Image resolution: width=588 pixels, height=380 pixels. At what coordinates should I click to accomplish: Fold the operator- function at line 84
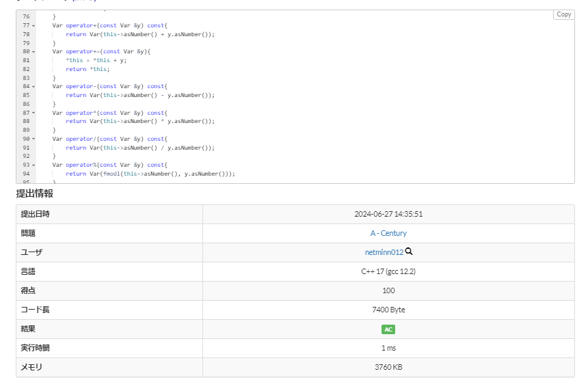(34, 87)
